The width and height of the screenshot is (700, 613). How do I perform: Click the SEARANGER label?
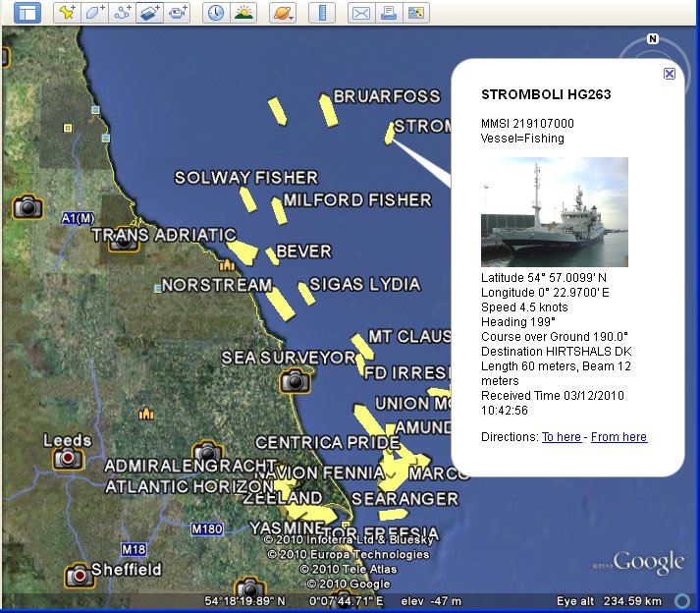404,499
